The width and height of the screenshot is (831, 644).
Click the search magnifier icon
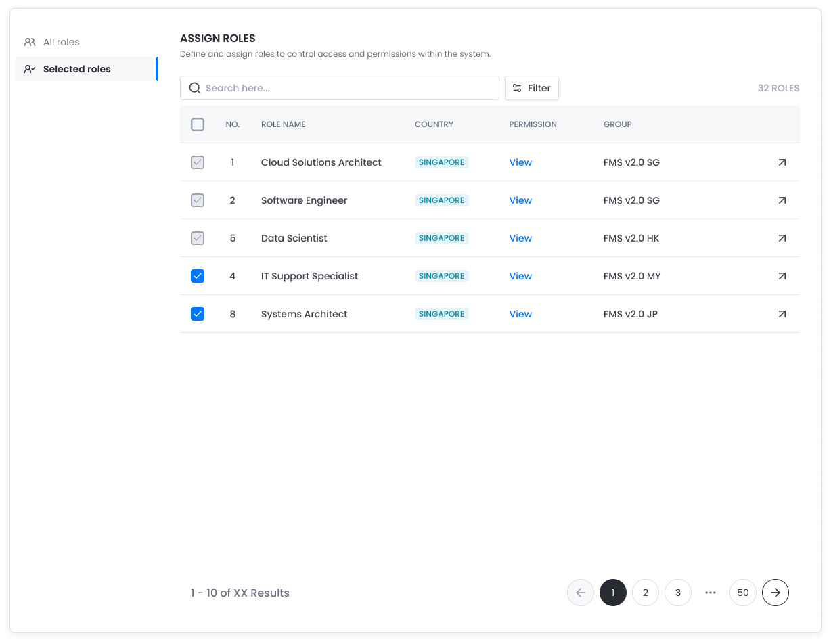(195, 88)
